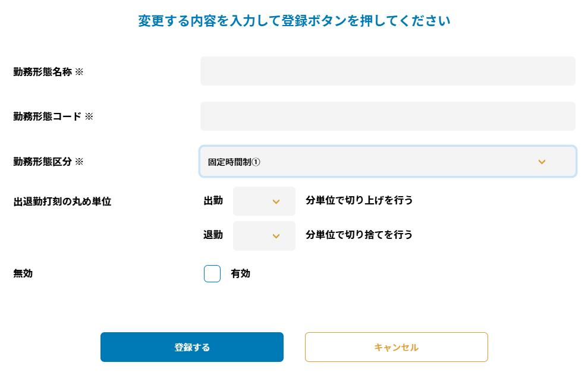Click the 出勤 label beside dropdown

pyautogui.click(x=213, y=201)
